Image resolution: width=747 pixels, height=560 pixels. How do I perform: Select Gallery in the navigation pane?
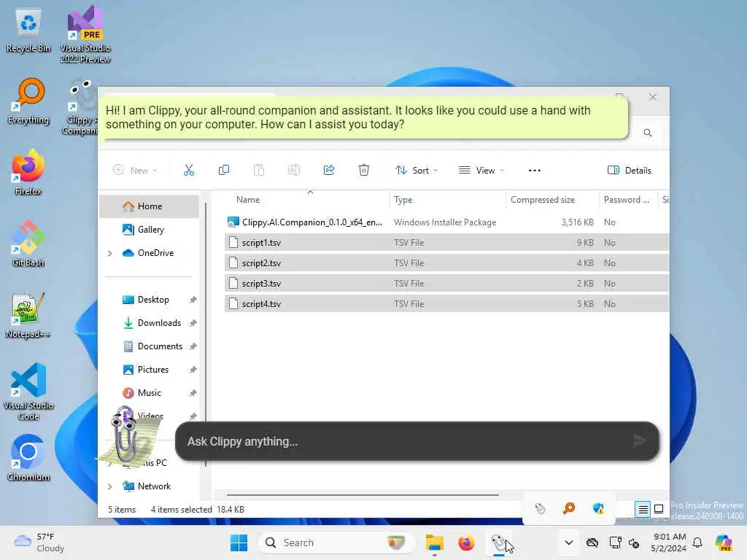click(x=149, y=230)
